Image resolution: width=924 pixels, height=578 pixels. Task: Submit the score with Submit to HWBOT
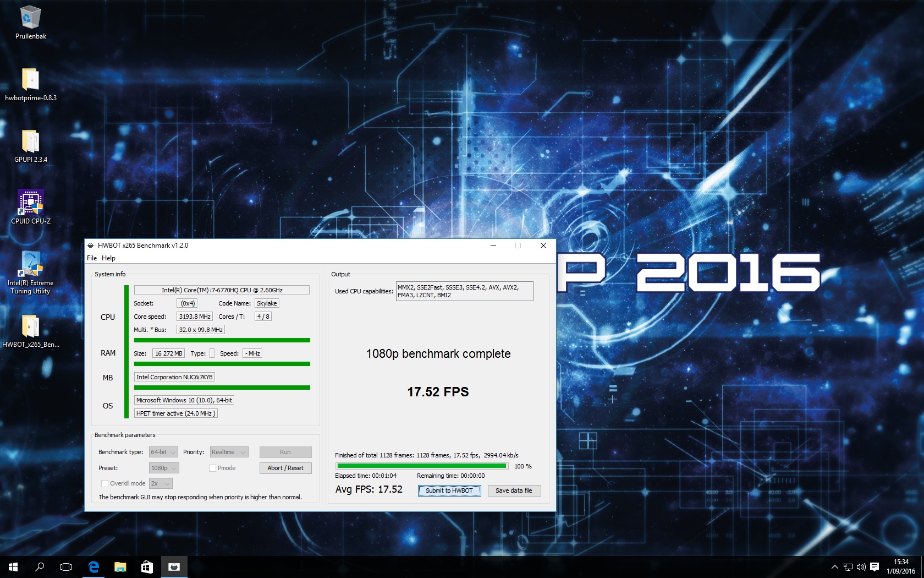[449, 490]
